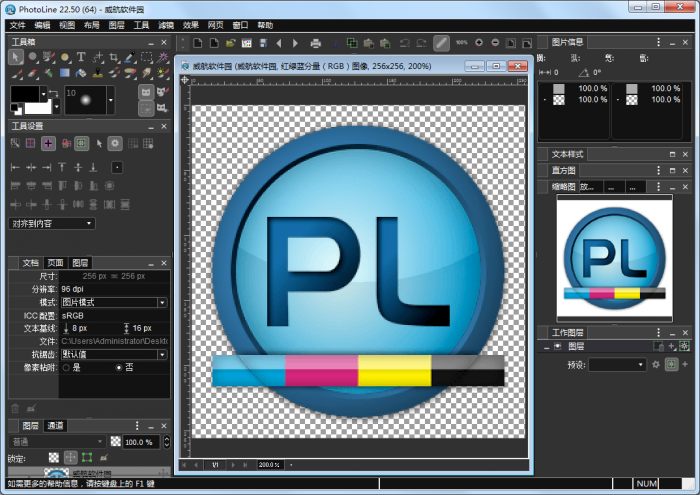Click the foreground black color swatch
Screen dimensions: 700x495
point(25,94)
